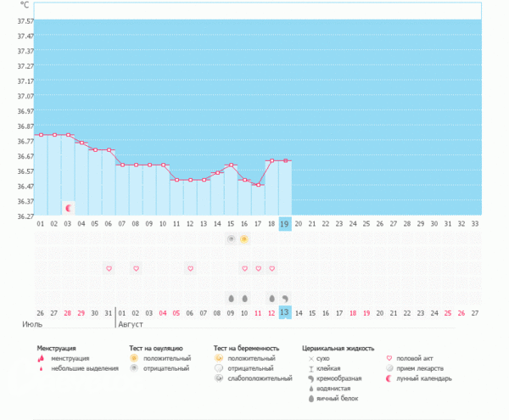
Task: Select the negative ovulation test icon on cycle day 15
Action: [231, 240]
